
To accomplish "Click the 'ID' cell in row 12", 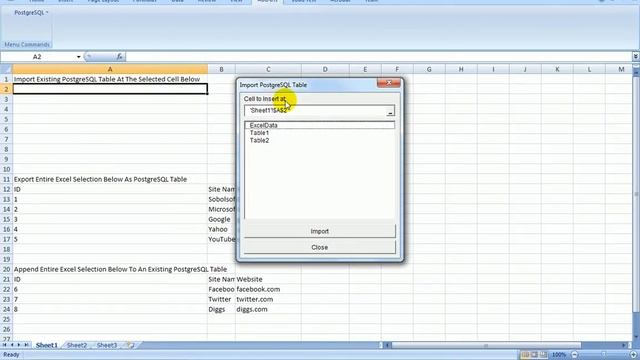I will click(x=110, y=189).
